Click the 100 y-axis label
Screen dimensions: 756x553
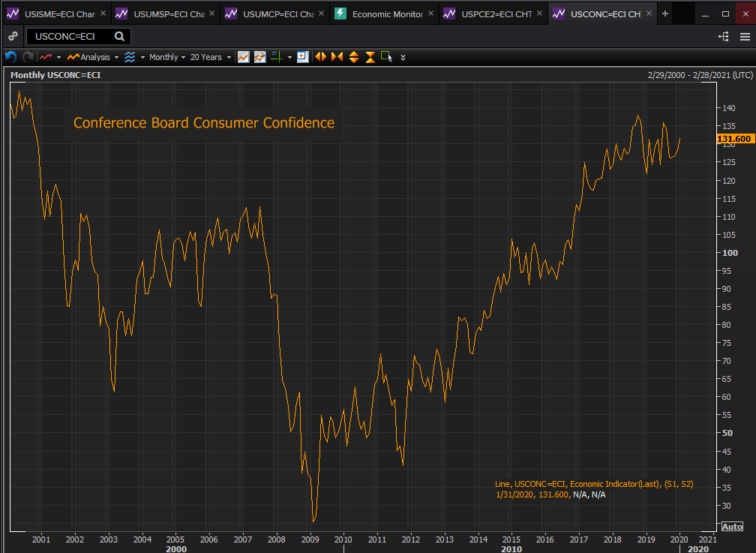(730, 253)
